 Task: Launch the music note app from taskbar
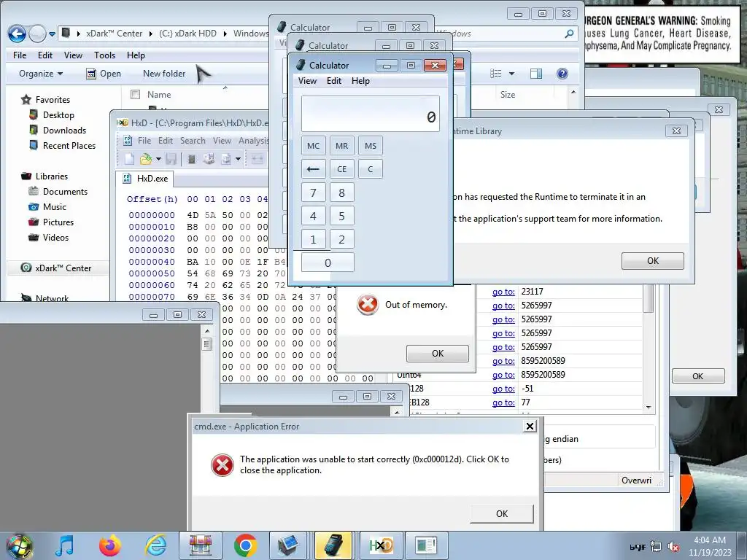click(64, 545)
